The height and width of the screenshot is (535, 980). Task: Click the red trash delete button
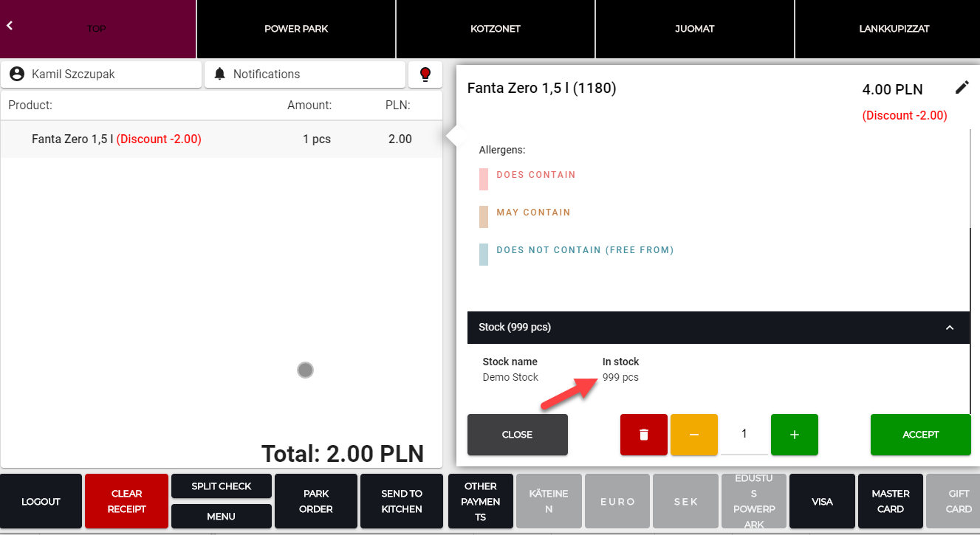pyautogui.click(x=643, y=435)
